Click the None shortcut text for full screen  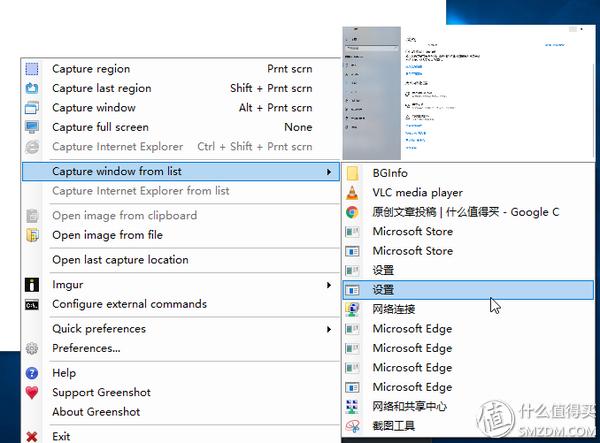pyautogui.click(x=298, y=127)
